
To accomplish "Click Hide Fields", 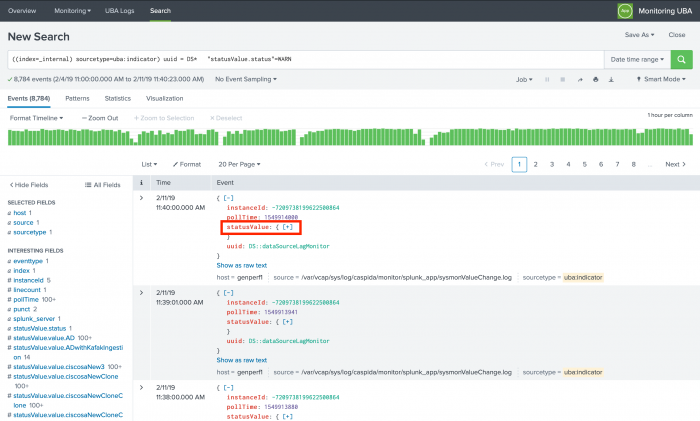I will point(29,185).
